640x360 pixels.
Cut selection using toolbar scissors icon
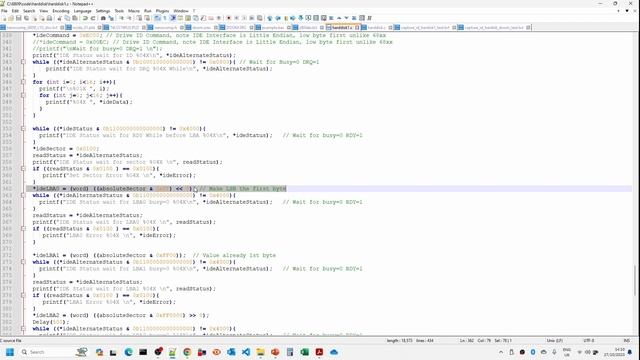pos(60,18)
